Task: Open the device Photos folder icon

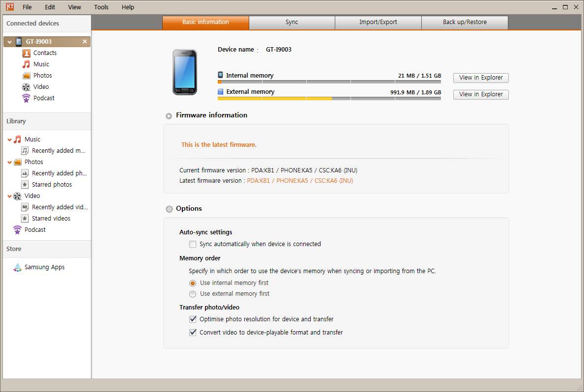Action: pyautogui.click(x=26, y=76)
